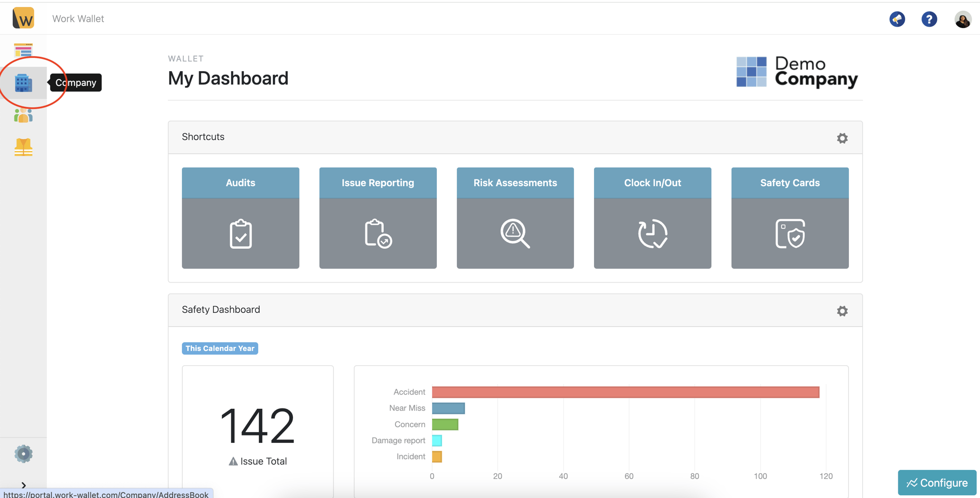The image size is (980, 498).
Task: Open Safety Dashboard settings gear
Action: tap(842, 311)
